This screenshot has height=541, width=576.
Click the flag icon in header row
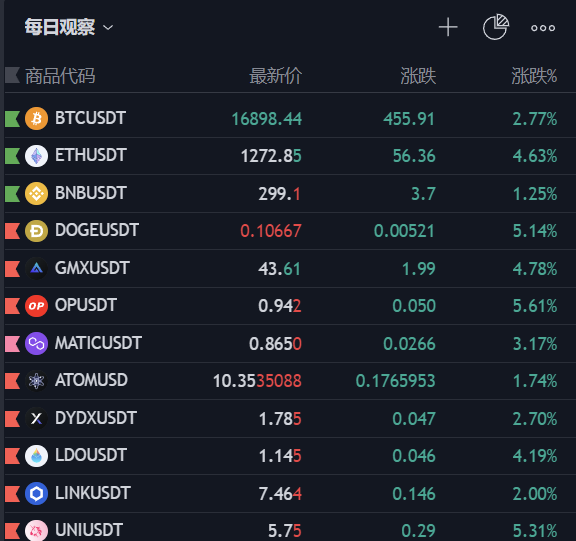click(x=12, y=75)
